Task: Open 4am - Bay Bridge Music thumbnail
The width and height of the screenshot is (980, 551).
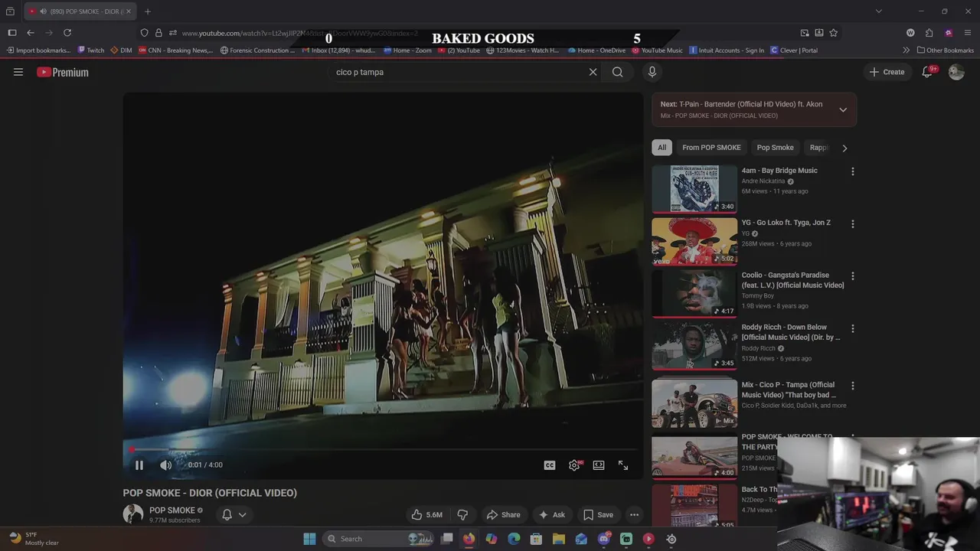Action: [694, 189]
